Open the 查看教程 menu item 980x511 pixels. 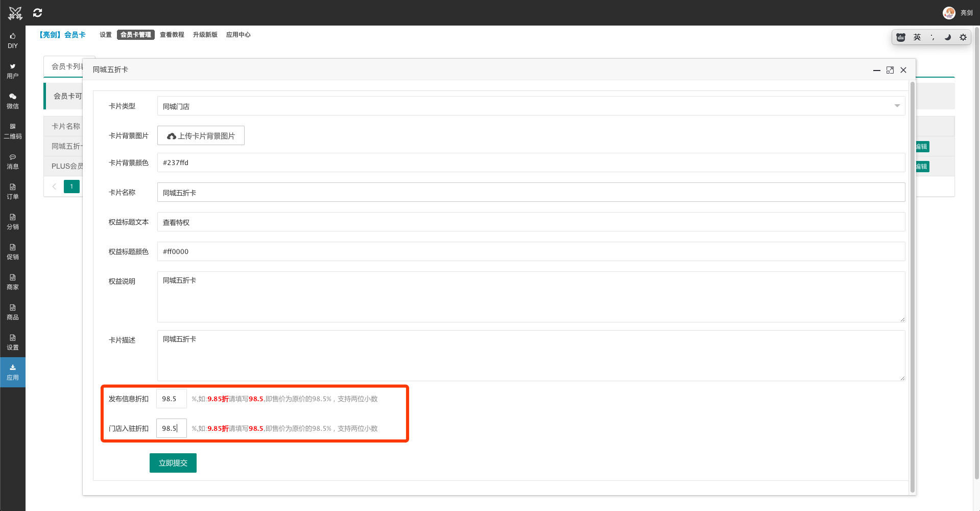tap(172, 35)
